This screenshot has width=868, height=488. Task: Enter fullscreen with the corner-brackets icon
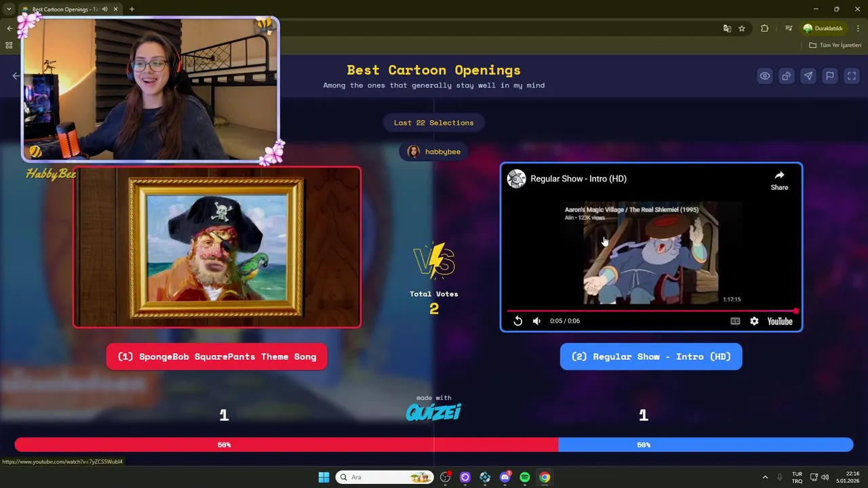tap(852, 76)
